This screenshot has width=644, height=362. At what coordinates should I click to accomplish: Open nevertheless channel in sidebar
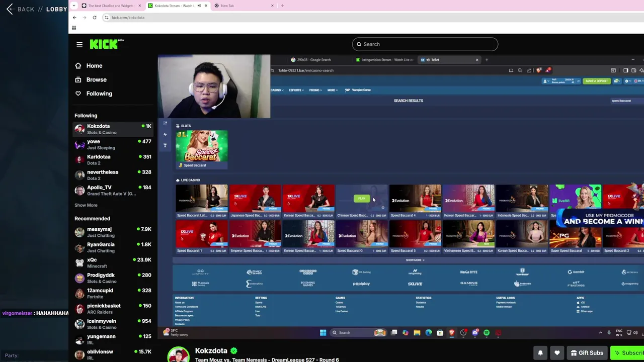113,175
